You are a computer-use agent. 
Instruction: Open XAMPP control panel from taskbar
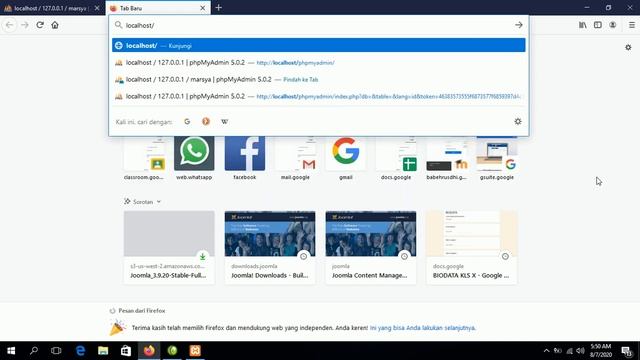point(195,351)
